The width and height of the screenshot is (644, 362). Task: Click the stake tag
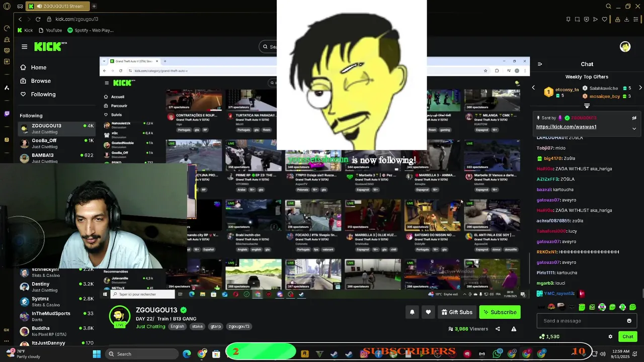(x=197, y=326)
